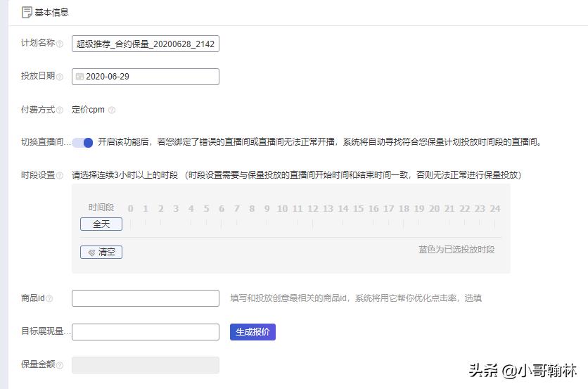The width and height of the screenshot is (588, 389).
Task: Click calendar icon in 投放日期 field
Action: [79, 77]
